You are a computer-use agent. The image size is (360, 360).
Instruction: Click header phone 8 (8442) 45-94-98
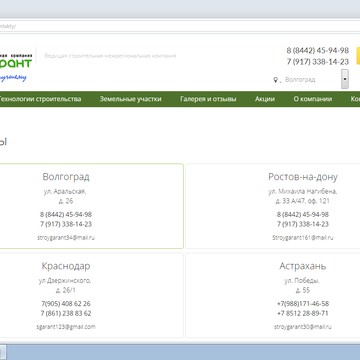[318, 51]
